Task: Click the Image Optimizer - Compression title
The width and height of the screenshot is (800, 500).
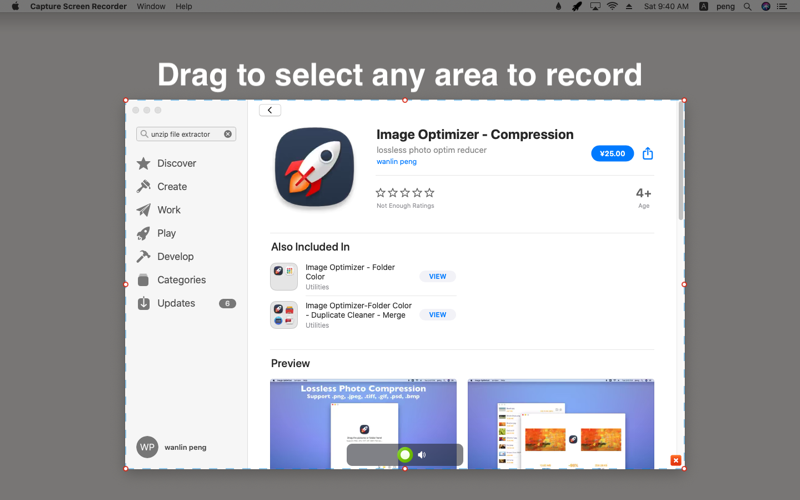Action: [475, 135]
